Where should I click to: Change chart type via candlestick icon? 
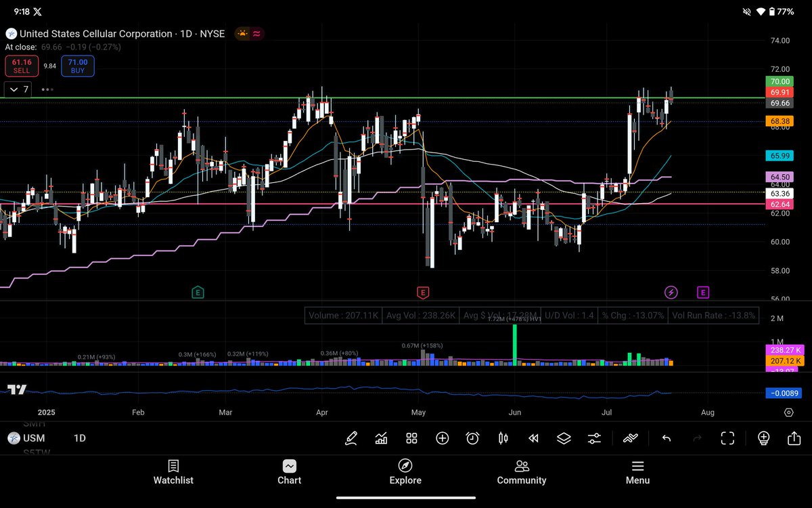(503, 438)
